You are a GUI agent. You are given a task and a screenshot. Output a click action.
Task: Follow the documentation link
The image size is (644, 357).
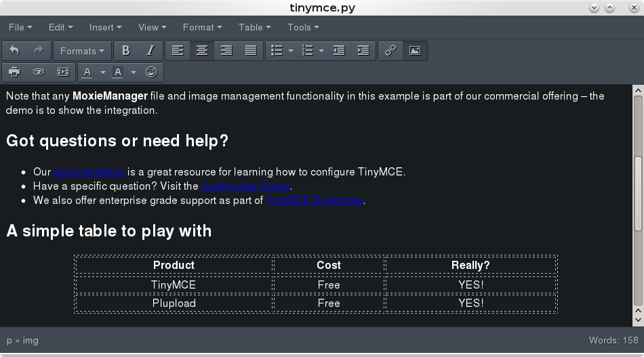click(x=89, y=172)
